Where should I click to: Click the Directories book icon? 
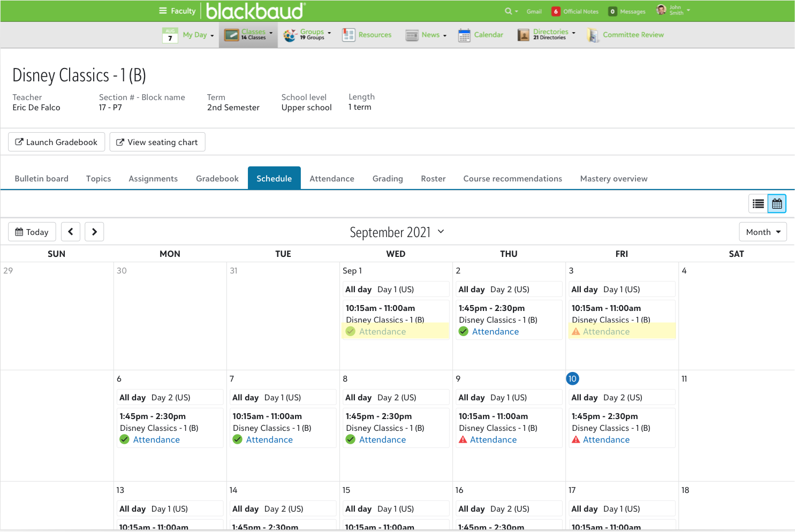pos(523,35)
